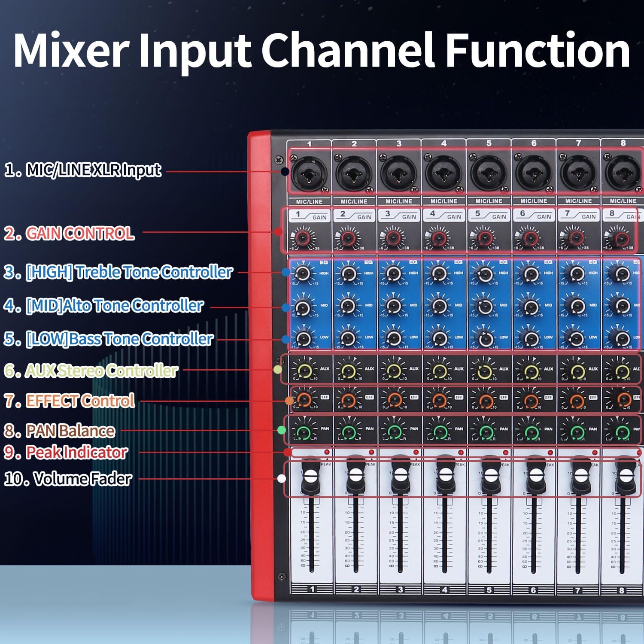Select the channel 3 volume fader cap

[400, 475]
